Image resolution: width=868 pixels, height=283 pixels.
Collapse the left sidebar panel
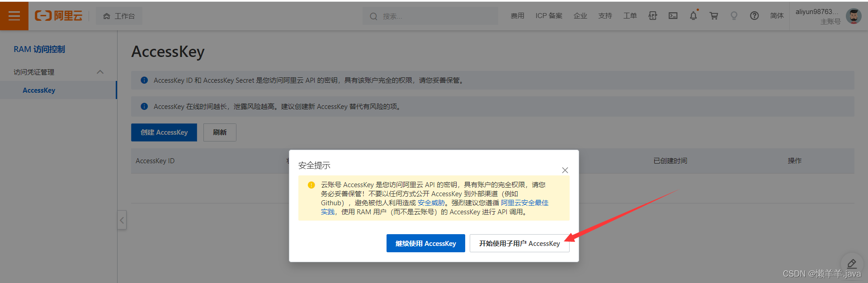pos(122,220)
